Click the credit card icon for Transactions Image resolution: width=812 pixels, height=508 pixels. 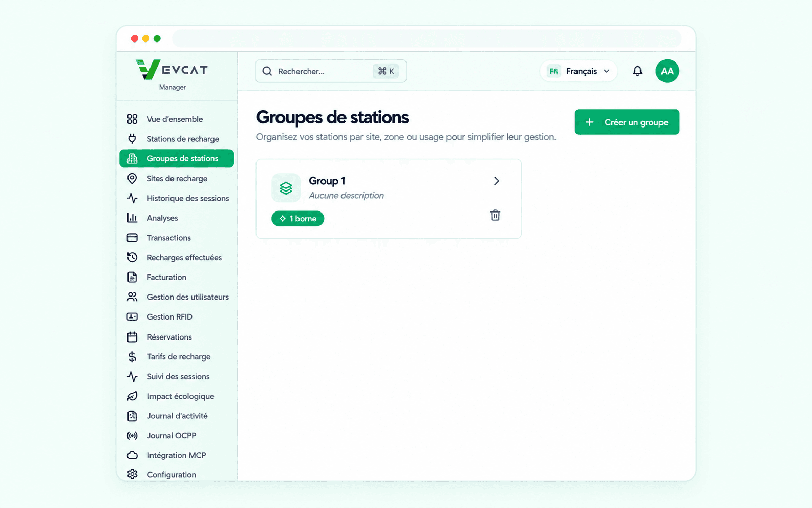(x=132, y=238)
